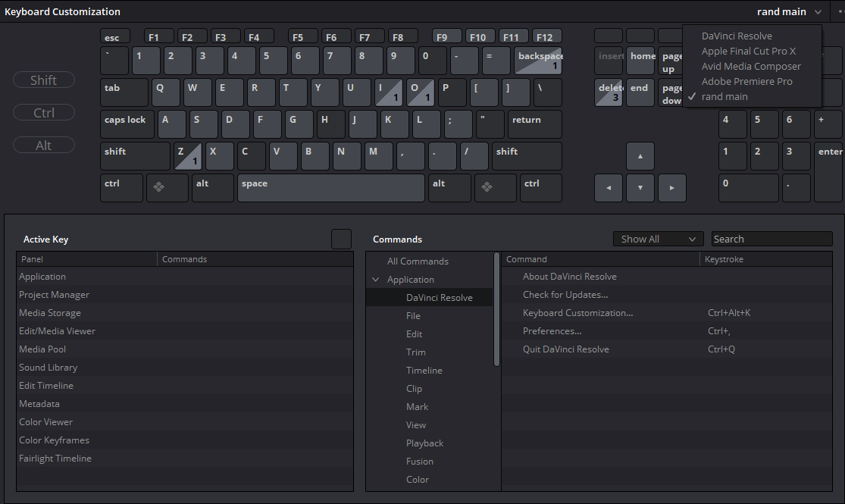Click the left arrow key on virtual keyboard
Image resolution: width=845 pixels, height=504 pixels.
pos(609,188)
